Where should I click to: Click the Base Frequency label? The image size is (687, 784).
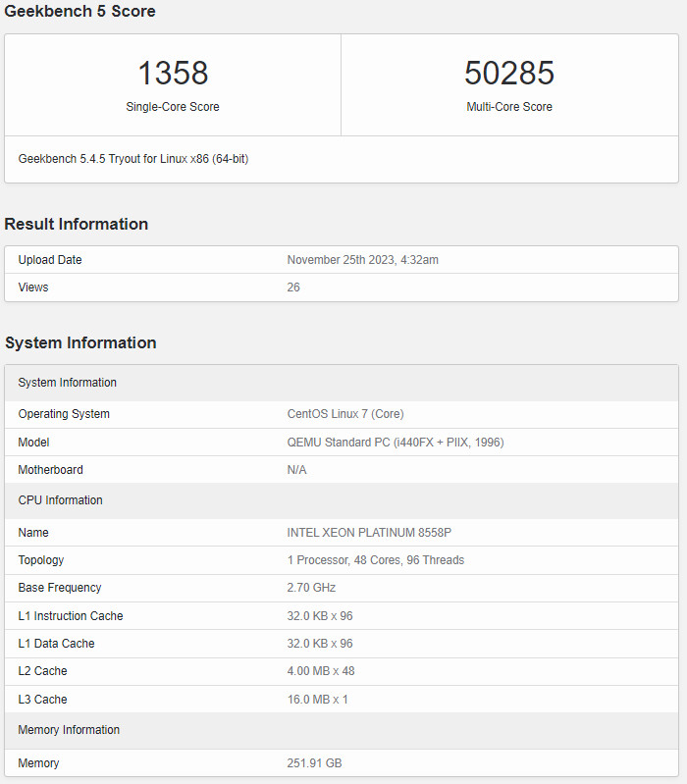click(60, 588)
